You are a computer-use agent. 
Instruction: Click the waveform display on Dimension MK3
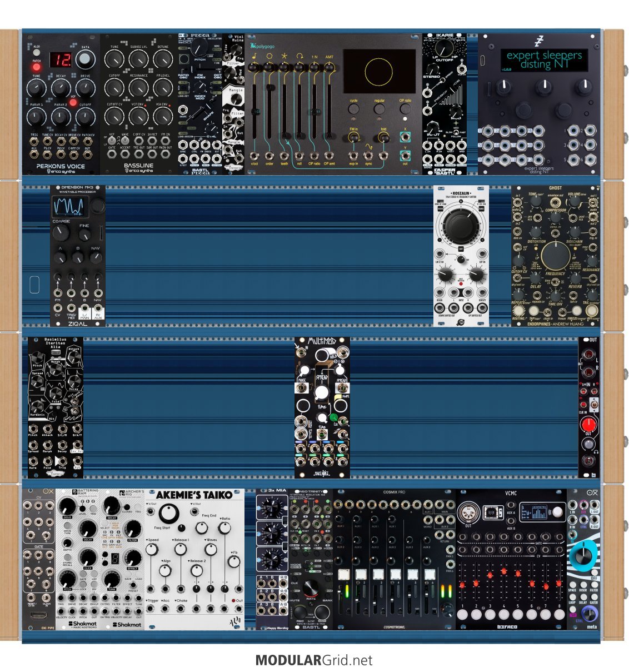(71, 207)
